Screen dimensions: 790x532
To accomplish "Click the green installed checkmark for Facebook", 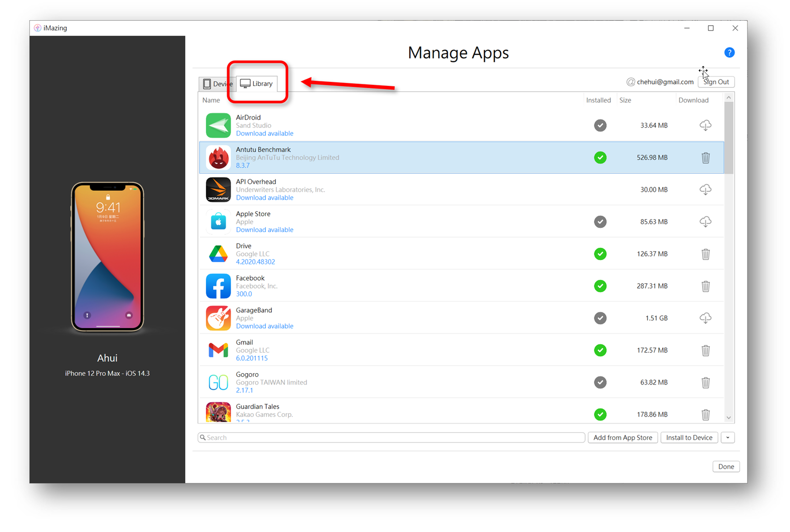I will coord(600,286).
